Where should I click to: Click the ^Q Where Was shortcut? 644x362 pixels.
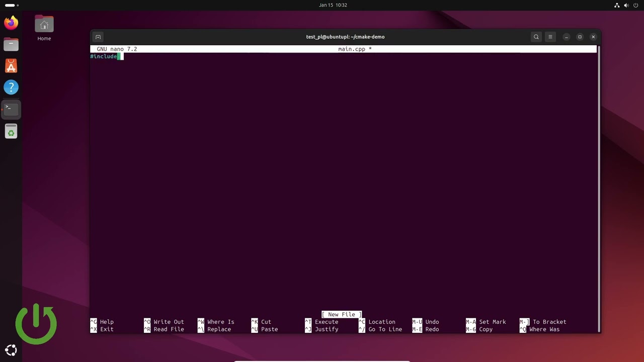click(x=539, y=329)
